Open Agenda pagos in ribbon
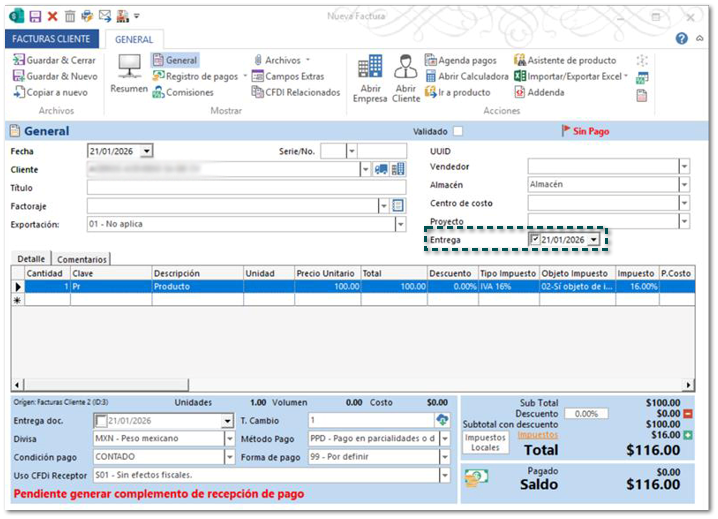The image size is (718, 519). 460,60
